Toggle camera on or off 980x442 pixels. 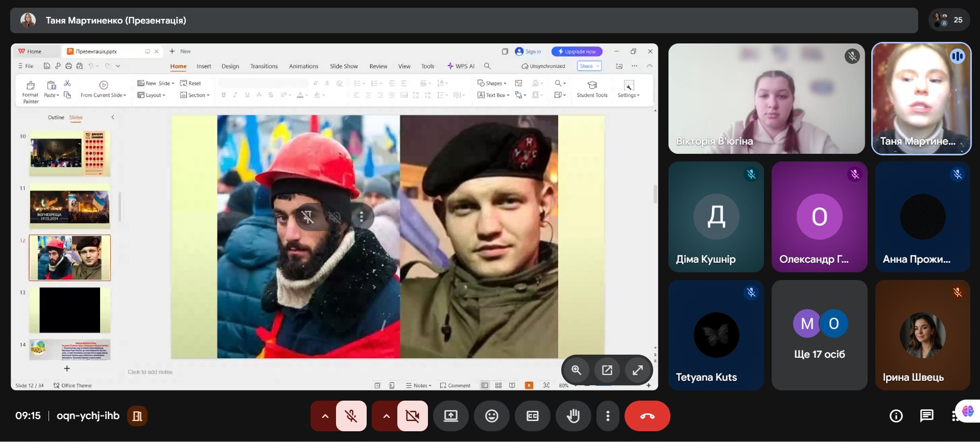click(413, 416)
